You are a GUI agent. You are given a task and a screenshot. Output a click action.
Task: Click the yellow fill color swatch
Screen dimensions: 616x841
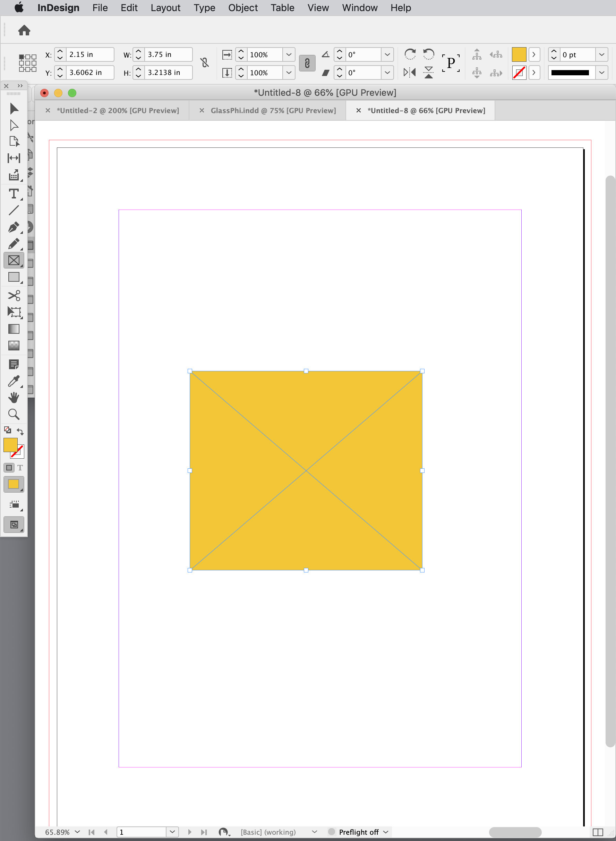[519, 54]
